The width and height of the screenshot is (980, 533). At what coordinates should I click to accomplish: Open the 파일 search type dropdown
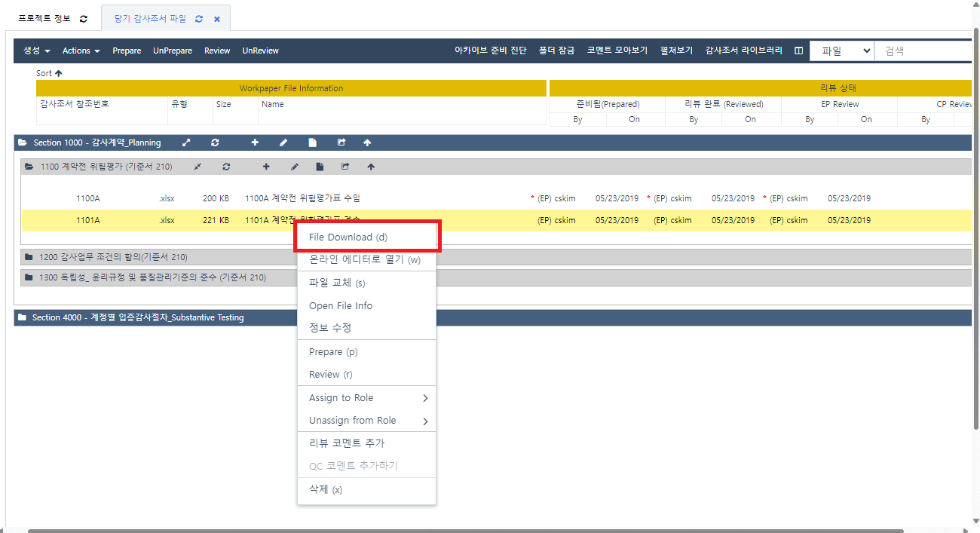click(842, 51)
